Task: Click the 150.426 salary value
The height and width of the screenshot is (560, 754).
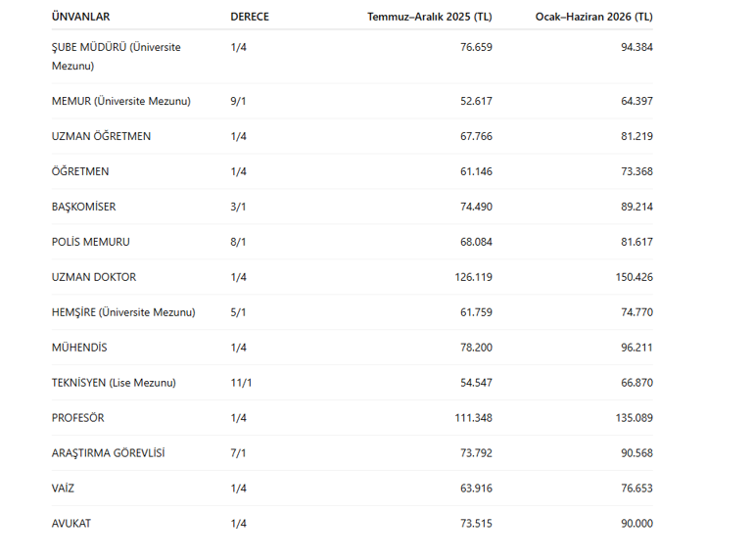Action: click(635, 277)
